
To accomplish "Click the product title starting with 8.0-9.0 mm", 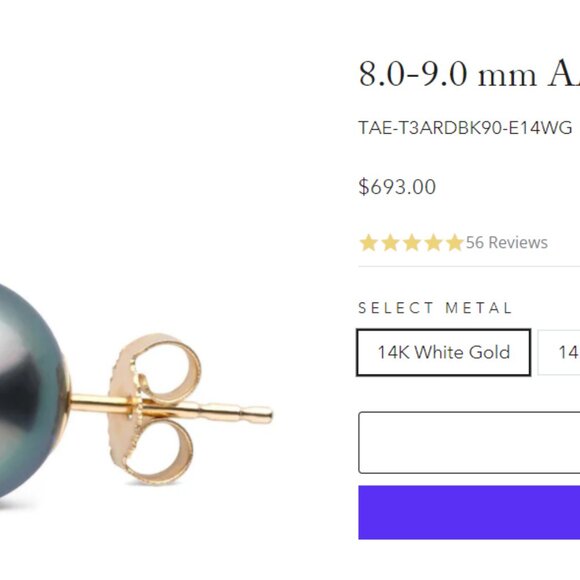I will tap(469, 74).
